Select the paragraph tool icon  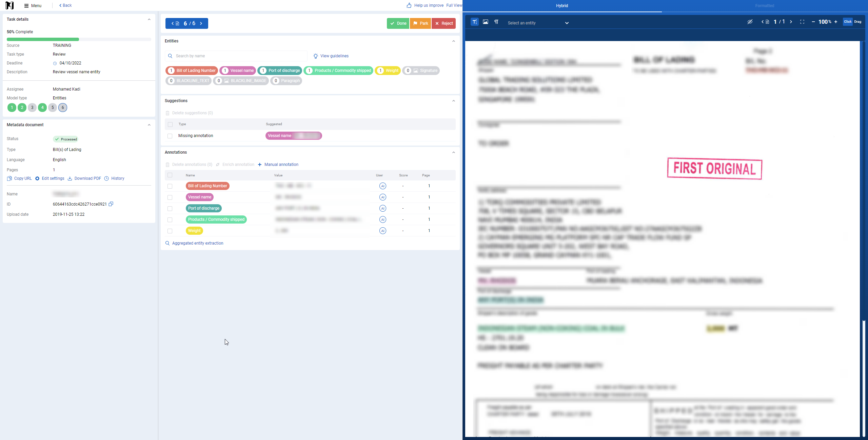(x=496, y=22)
